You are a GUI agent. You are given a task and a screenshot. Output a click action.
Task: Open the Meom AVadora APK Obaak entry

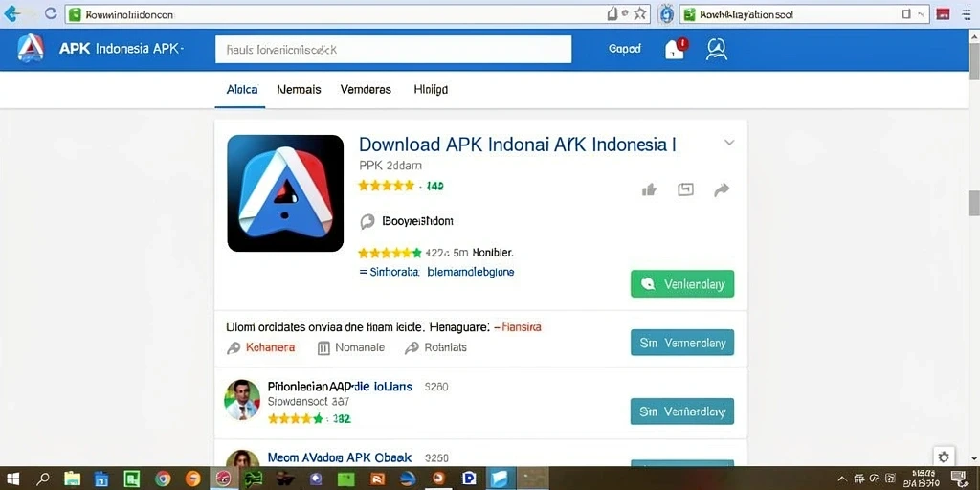[340, 457]
